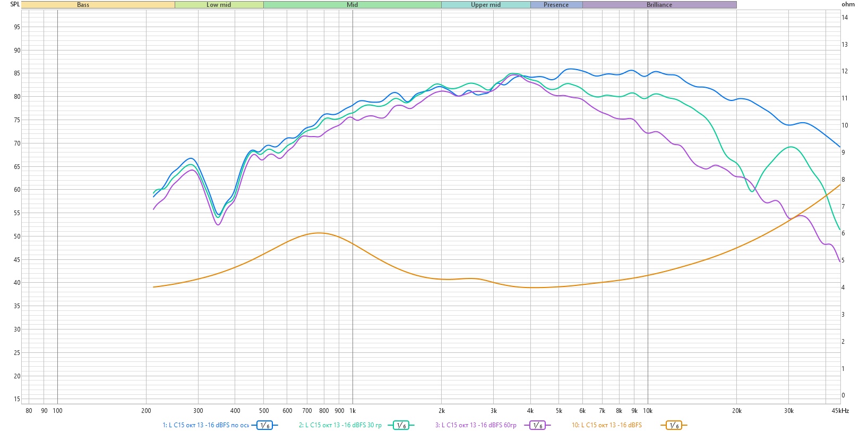Click the blue 1/6 smoothing badge for trace 1
The width and height of the screenshot is (868, 431).
point(264,425)
